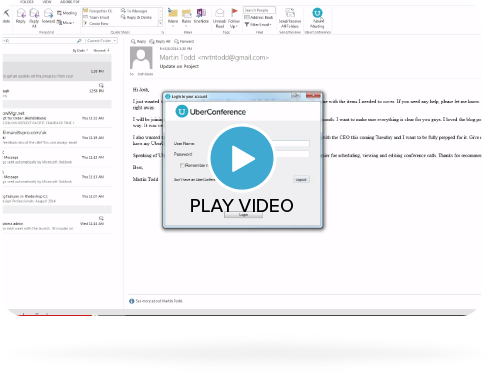The height and width of the screenshot is (374, 488).
Task: Open the More respond options dropdown
Action: click(66, 23)
